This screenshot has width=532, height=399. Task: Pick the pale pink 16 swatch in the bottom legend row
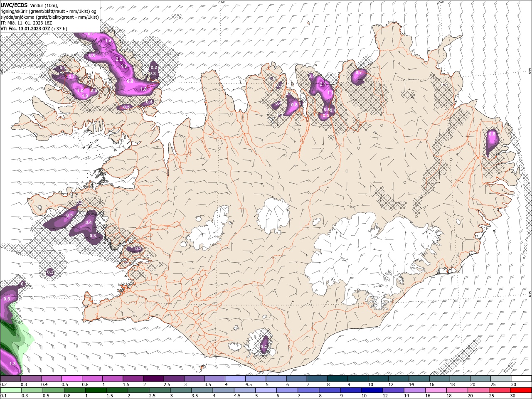coord(436,390)
